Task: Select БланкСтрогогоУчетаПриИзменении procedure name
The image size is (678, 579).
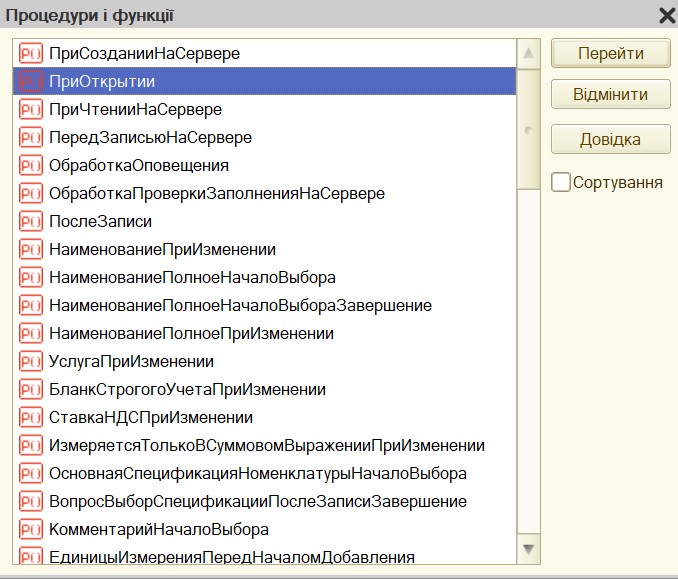Action: [x=187, y=390]
